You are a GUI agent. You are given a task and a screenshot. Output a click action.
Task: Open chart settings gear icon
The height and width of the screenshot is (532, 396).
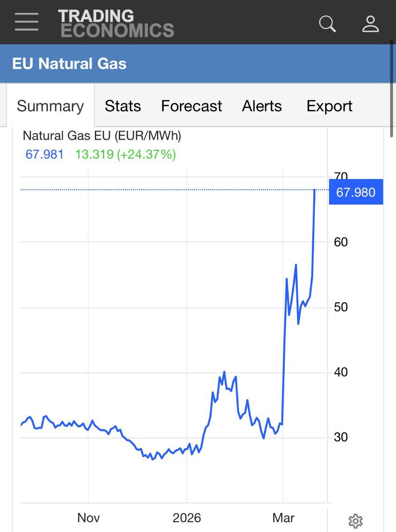point(355,521)
